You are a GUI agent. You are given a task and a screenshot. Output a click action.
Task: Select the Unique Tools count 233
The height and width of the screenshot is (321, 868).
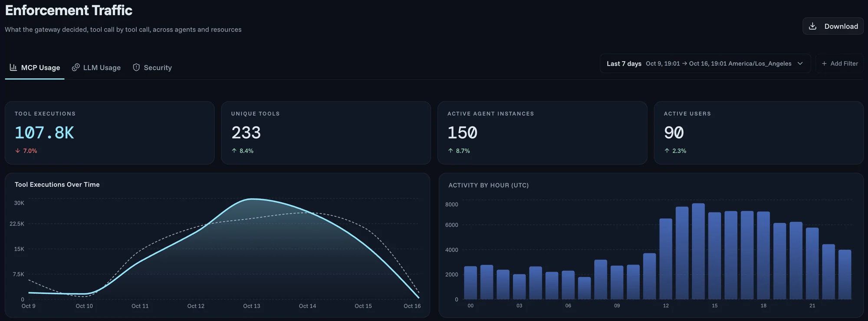pyautogui.click(x=246, y=132)
